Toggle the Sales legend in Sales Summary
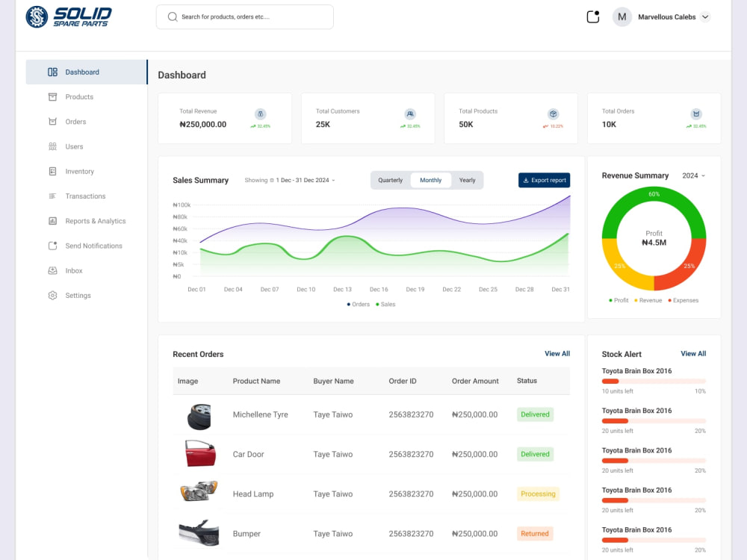The width and height of the screenshot is (747, 560). (385, 305)
